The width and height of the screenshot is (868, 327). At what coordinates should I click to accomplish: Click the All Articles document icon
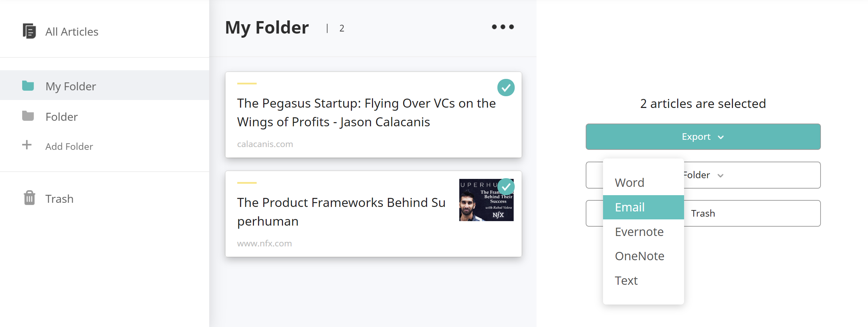click(x=29, y=31)
